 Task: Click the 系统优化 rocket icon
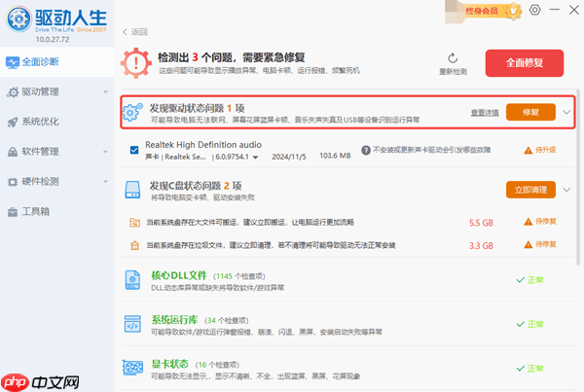coord(13,123)
